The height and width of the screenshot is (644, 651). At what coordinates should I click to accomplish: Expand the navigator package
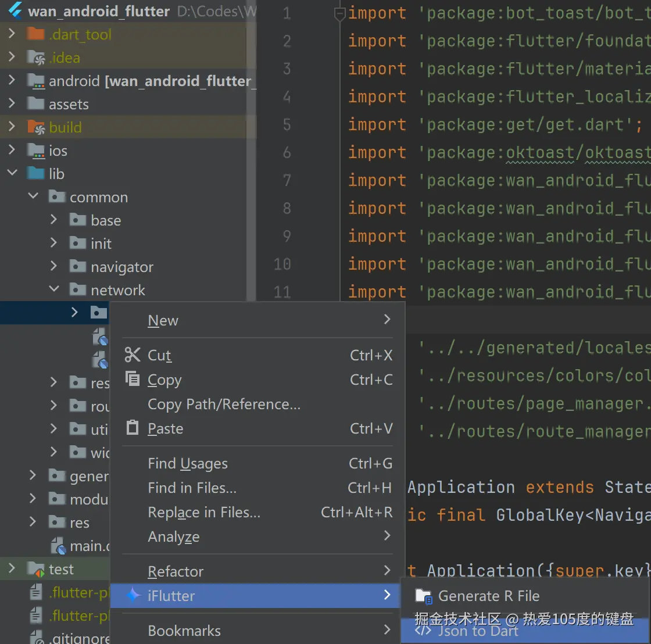[x=53, y=266]
